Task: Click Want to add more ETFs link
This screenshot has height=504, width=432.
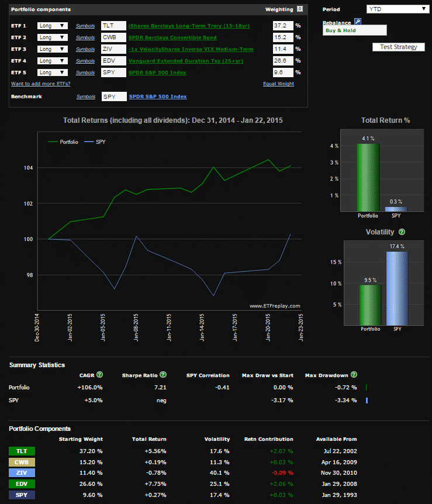Action: 40,84
